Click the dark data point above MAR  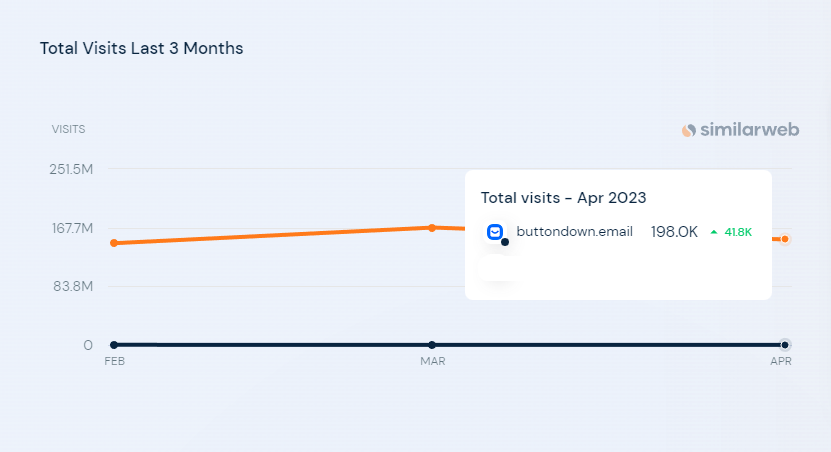click(x=432, y=345)
